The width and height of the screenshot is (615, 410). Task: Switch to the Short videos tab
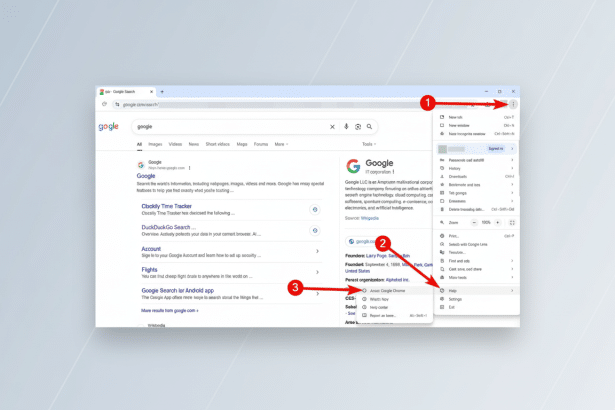218,144
